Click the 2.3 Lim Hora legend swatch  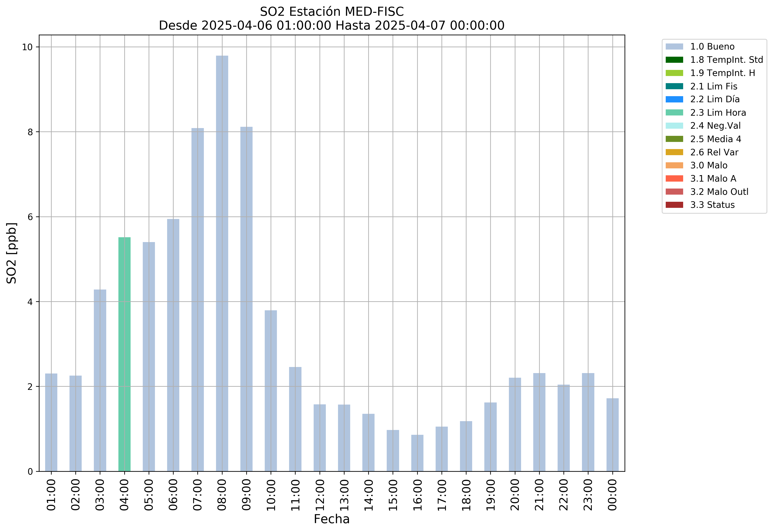pyautogui.click(x=674, y=113)
